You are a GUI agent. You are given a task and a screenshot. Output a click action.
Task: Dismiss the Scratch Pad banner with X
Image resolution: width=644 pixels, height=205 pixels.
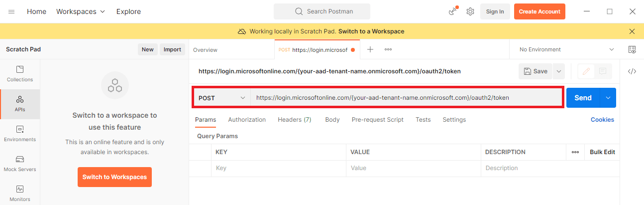[x=632, y=31]
